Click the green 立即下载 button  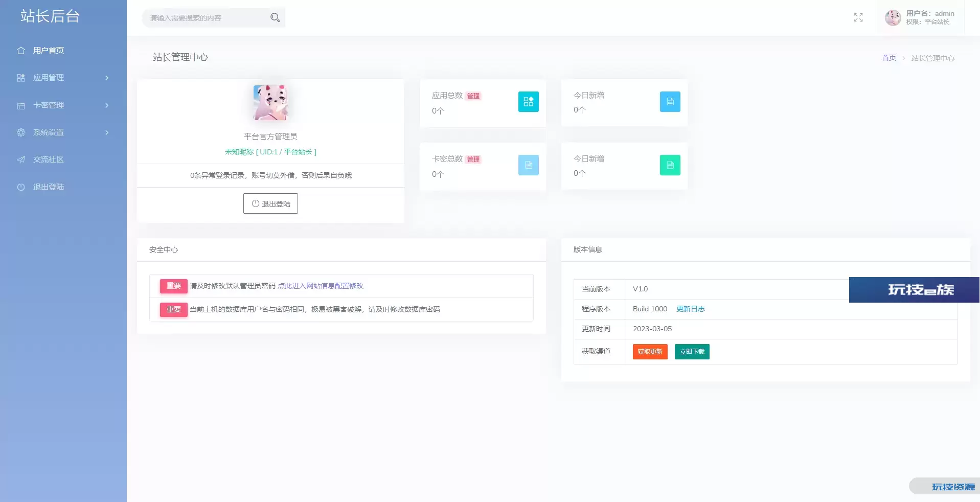[x=692, y=352]
